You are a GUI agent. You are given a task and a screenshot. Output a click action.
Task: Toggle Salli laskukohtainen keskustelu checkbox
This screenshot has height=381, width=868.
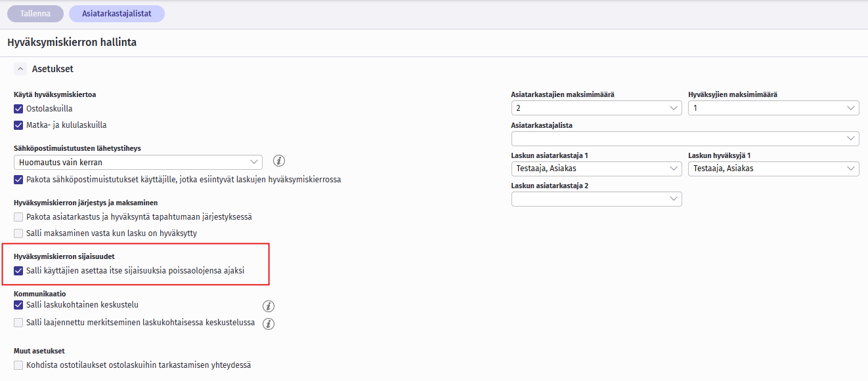18,305
